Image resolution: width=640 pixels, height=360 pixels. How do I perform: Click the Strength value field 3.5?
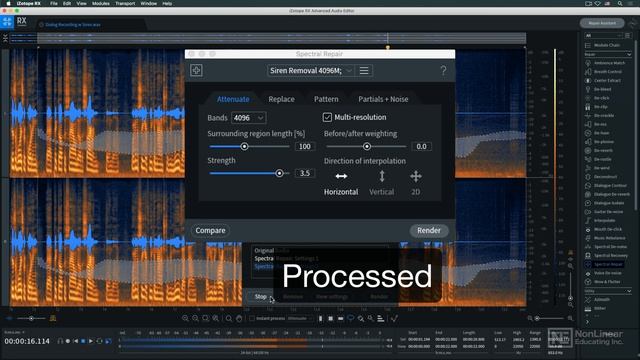click(x=305, y=173)
